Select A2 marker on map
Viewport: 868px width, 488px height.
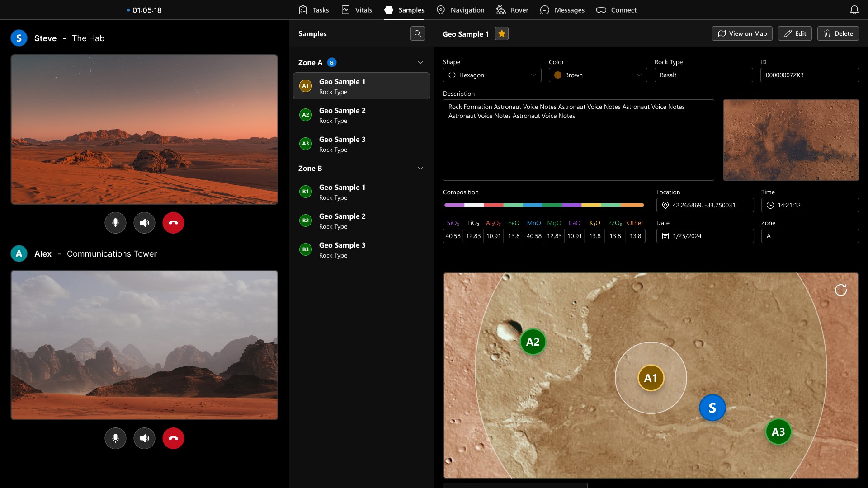(x=533, y=342)
